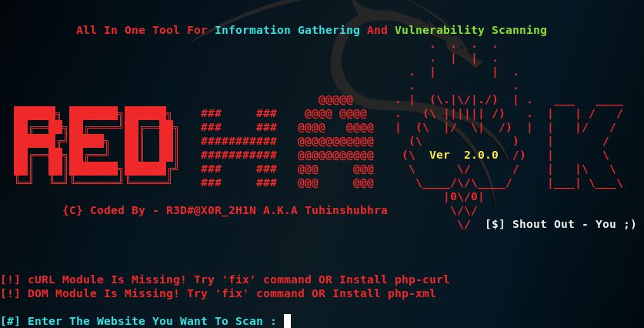Click the DOM Module Is Missing warning
Screen dimensions: 644x328
coord(218,293)
